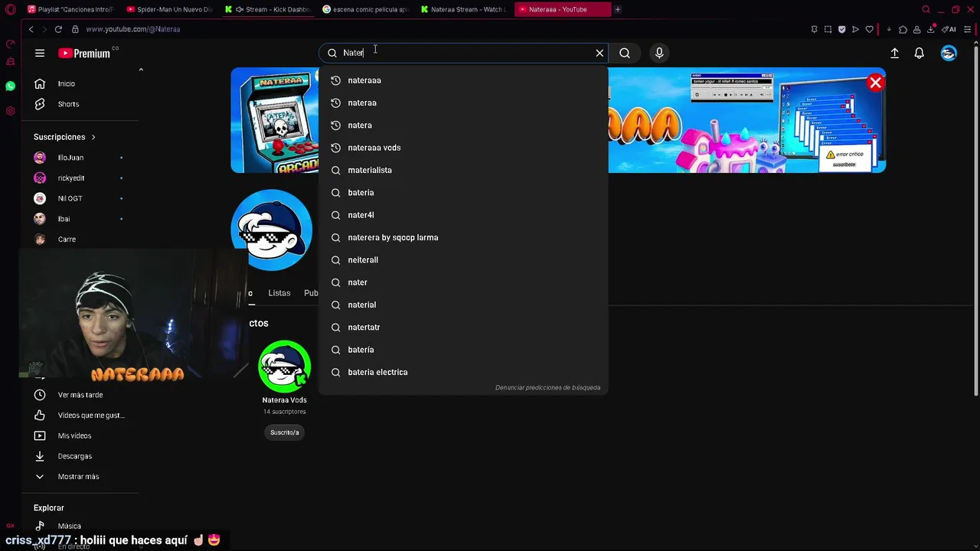Open a new browser tab with plus

pos(618,9)
